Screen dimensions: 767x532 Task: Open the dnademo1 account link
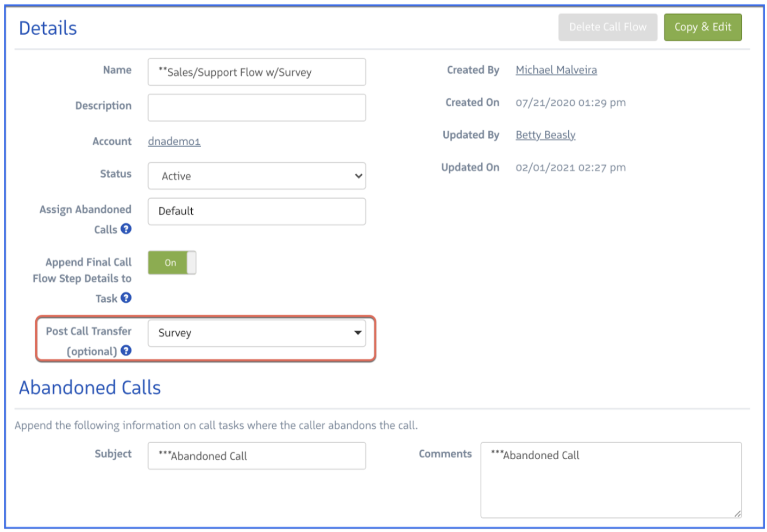coord(174,141)
